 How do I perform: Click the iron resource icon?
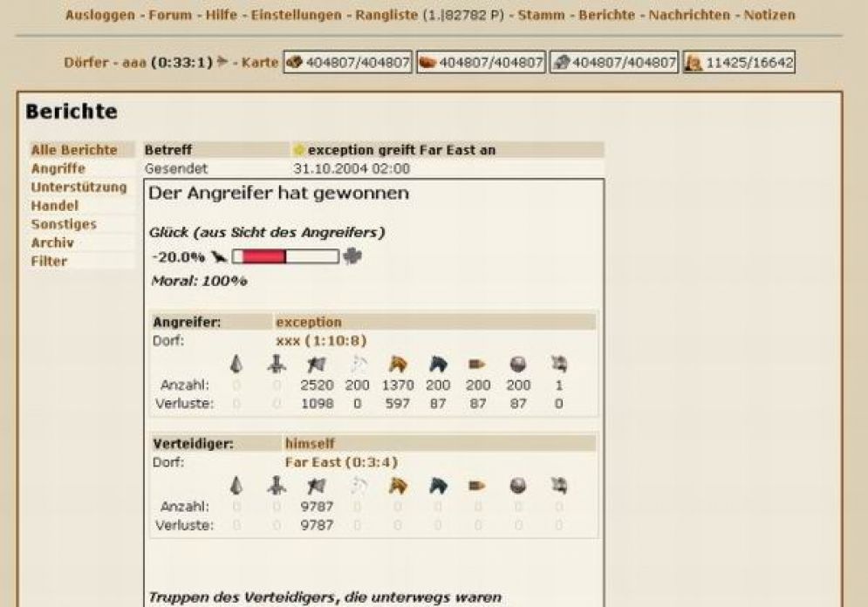(x=561, y=63)
